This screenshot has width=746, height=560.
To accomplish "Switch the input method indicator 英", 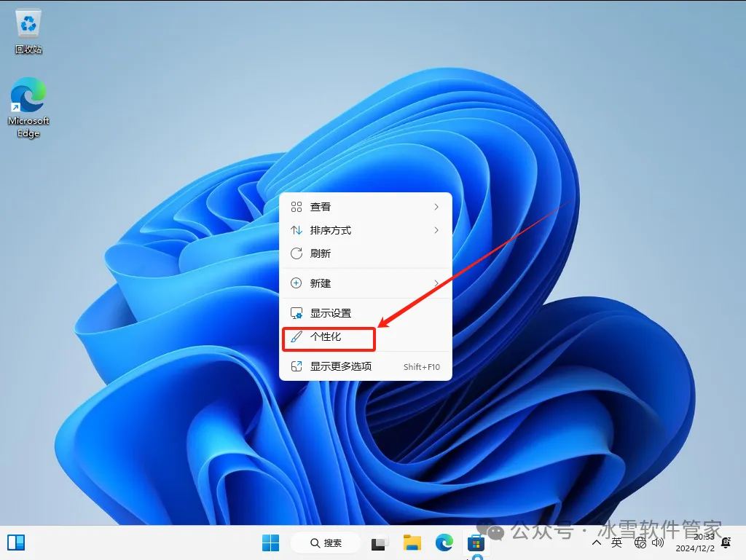I will (x=616, y=543).
